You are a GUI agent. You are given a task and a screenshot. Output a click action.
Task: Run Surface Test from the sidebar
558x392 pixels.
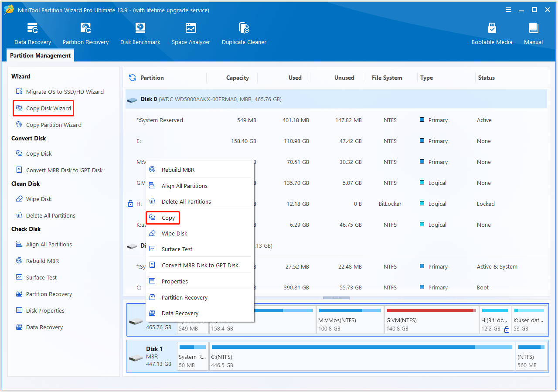pos(37,277)
